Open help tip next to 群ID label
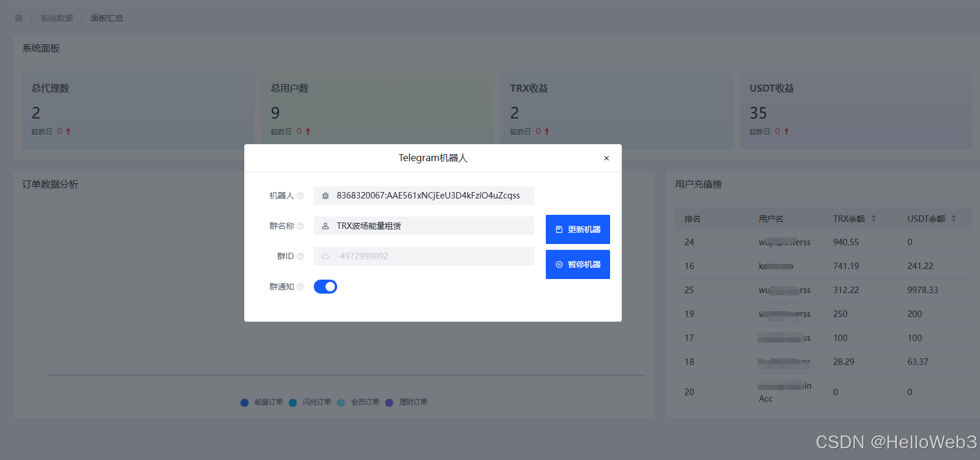Image resolution: width=980 pixels, height=460 pixels. click(x=300, y=256)
